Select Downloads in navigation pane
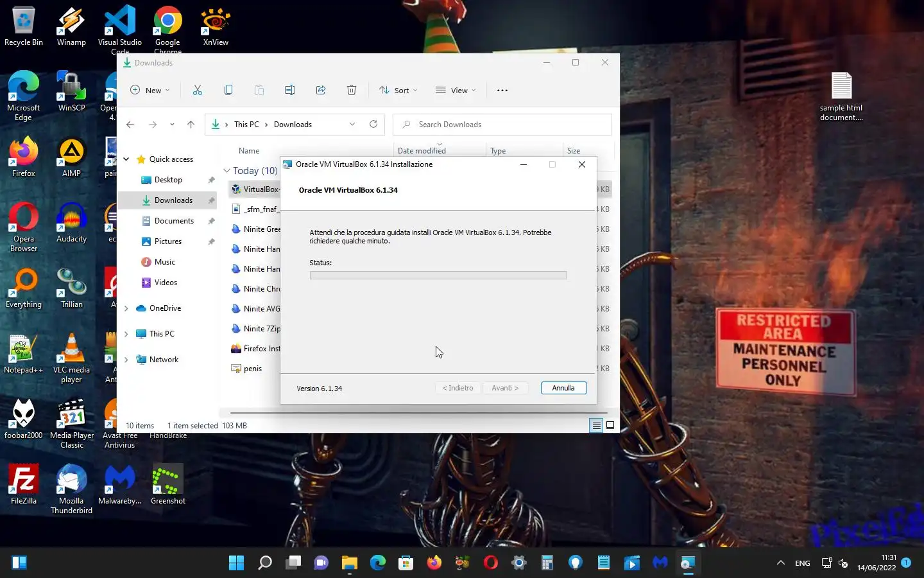Viewport: 924px width, 578px height. (x=168, y=200)
